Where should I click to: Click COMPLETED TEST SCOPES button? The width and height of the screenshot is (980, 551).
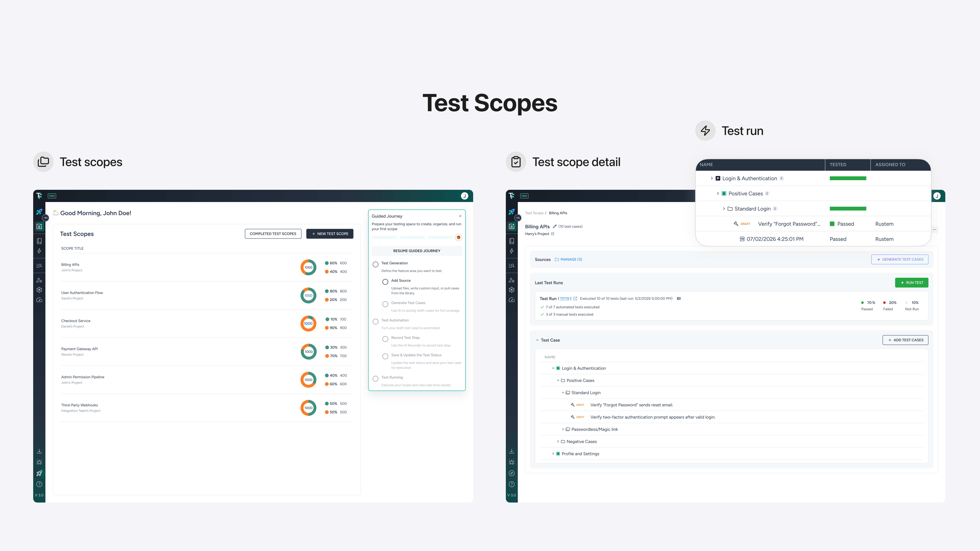click(x=273, y=234)
